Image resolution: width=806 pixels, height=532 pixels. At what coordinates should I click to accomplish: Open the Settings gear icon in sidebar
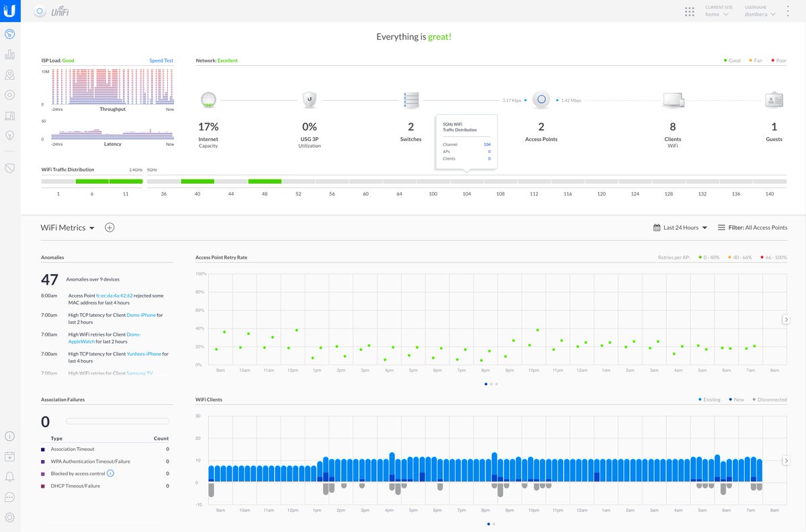[9, 517]
